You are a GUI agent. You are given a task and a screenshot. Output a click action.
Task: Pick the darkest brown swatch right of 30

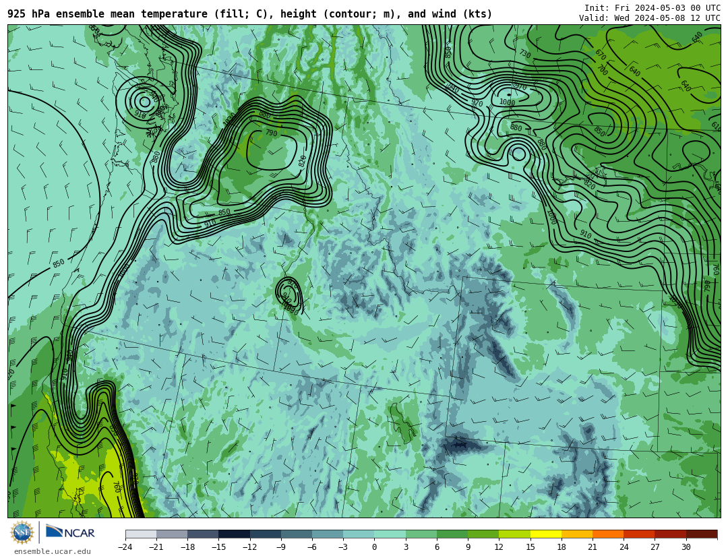(x=702, y=534)
